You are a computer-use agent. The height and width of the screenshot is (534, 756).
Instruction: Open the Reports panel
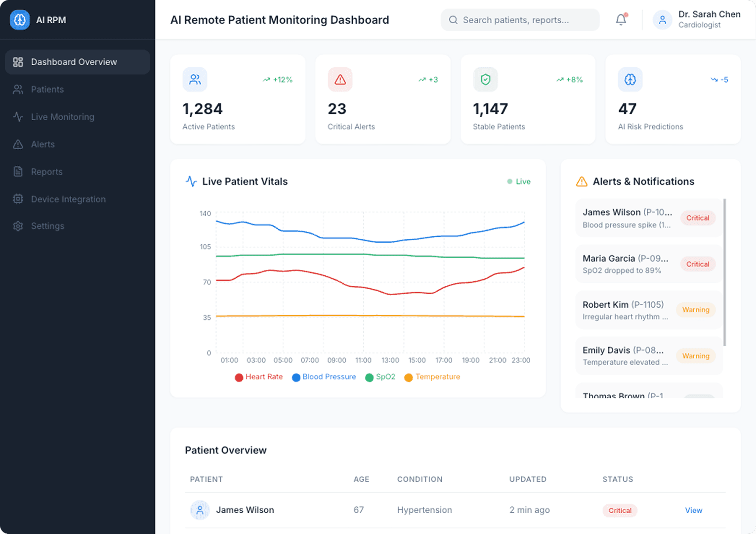[x=46, y=172]
